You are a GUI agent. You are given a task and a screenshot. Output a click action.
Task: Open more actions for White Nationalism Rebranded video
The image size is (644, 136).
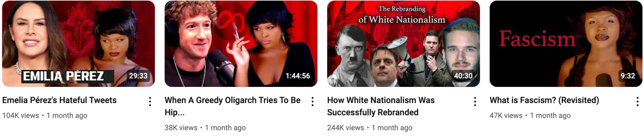(475, 102)
